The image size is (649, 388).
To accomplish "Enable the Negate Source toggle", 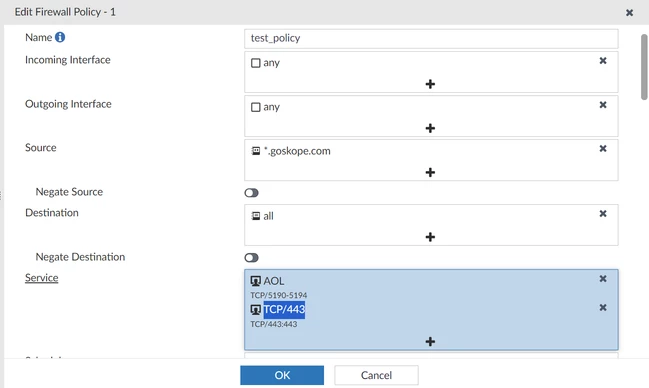I will (251, 193).
